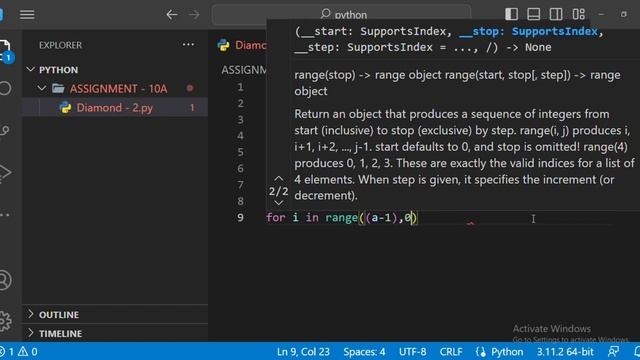The height and width of the screenshot is (360, 640).
Task: Click the Diamond - 2.py error count badge
Action: (x=192, y=107)
